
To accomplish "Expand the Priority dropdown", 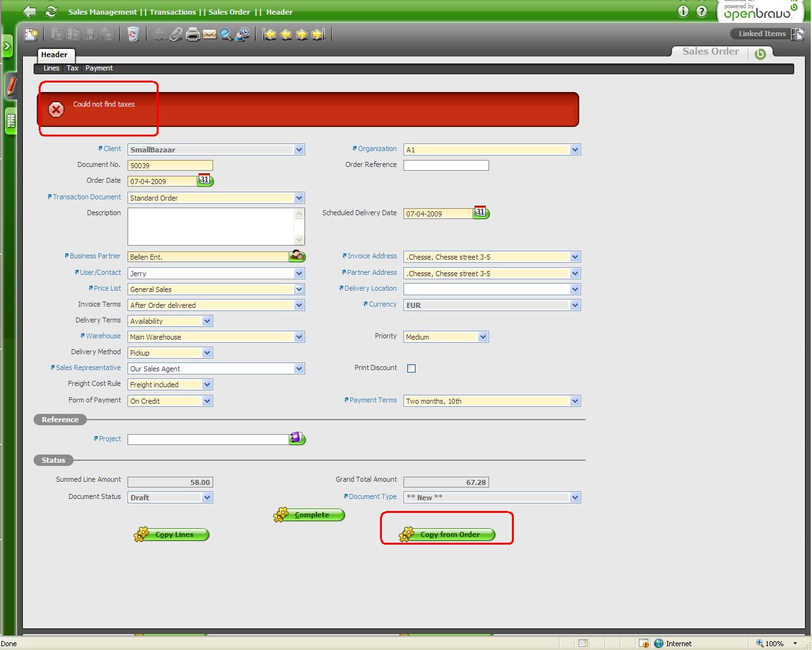I will pyautogui.click(x=483, y=337).
